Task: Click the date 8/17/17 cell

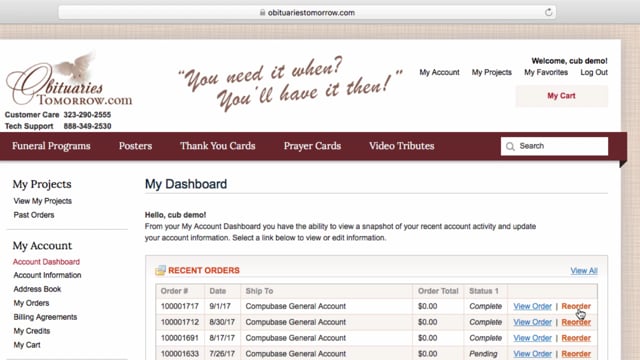Action: 222,338
